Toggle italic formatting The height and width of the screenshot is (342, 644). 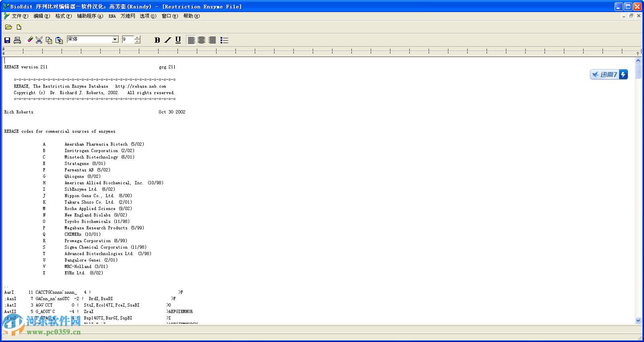167,40
